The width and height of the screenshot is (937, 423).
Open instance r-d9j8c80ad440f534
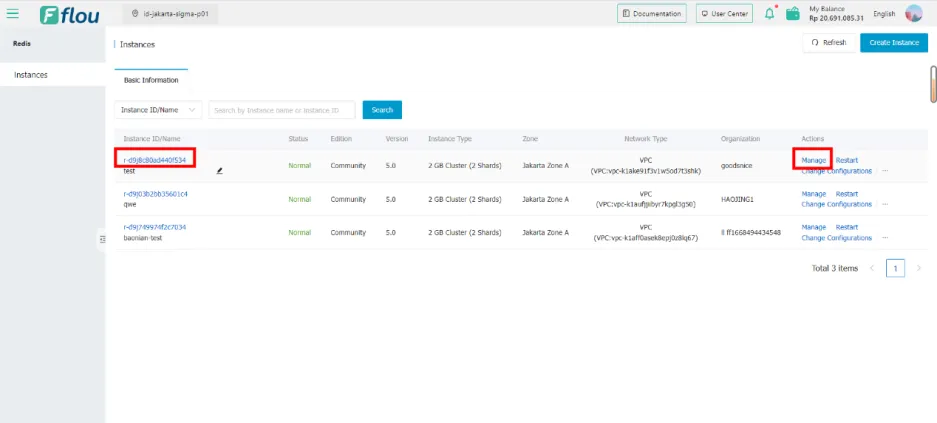coord(155,160)
